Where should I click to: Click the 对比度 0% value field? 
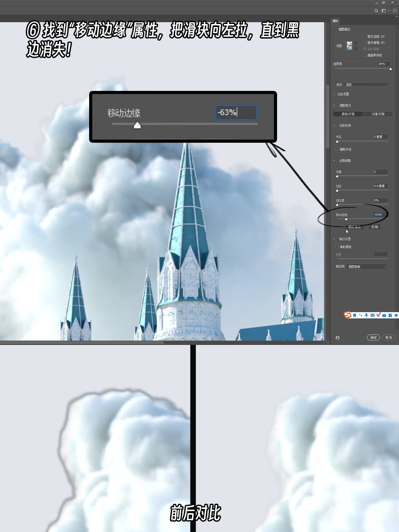click(x=381, y=200)
